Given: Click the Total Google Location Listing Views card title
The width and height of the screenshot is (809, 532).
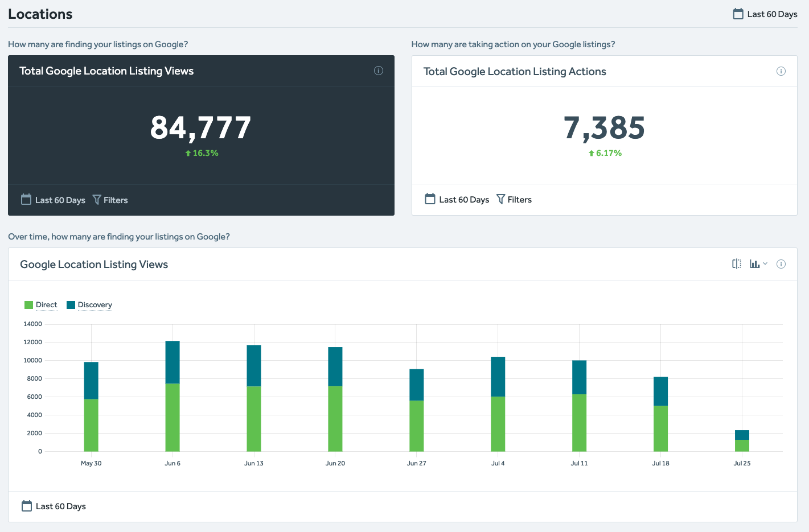Looking at the screenshot, I should point(106,71).
